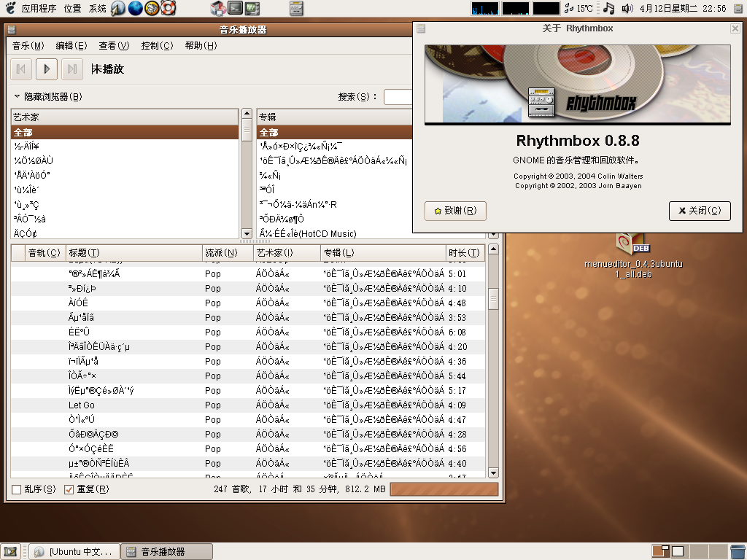Click the previous track button
Image resolution: width=747 pixels, height=560 pixels.
[x=21, y=69]
